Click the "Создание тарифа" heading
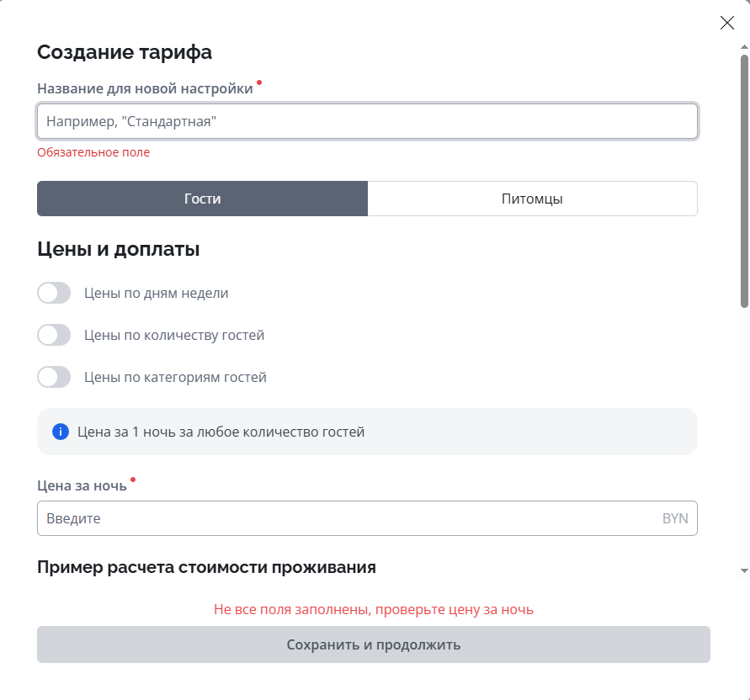 point(125,52)
